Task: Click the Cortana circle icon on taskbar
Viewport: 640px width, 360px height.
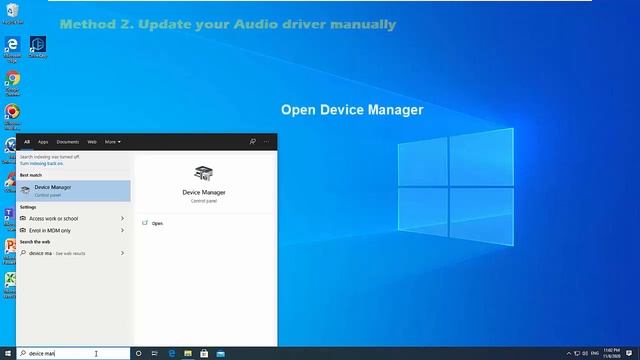Action: [138, 353]
